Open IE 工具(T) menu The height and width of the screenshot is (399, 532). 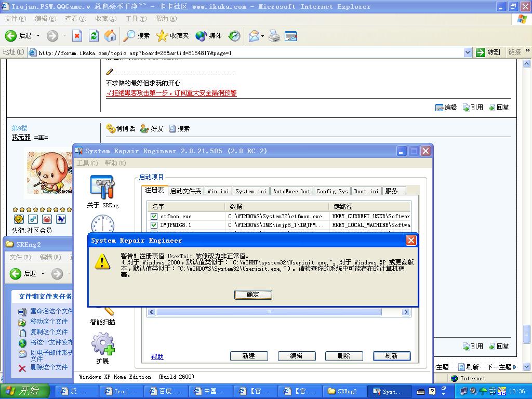pyautogui.click(x=136, y=19)
